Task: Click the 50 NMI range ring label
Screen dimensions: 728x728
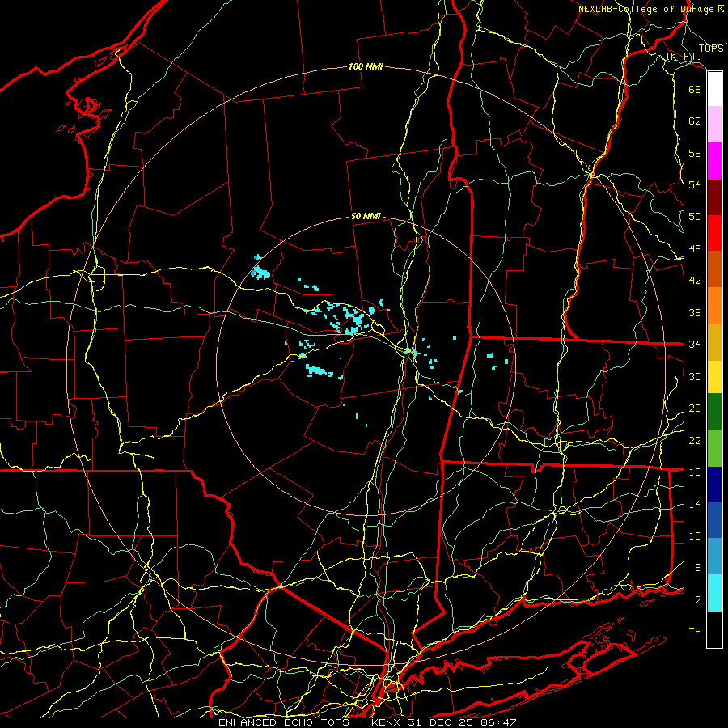Action: [x=366, y=216]
